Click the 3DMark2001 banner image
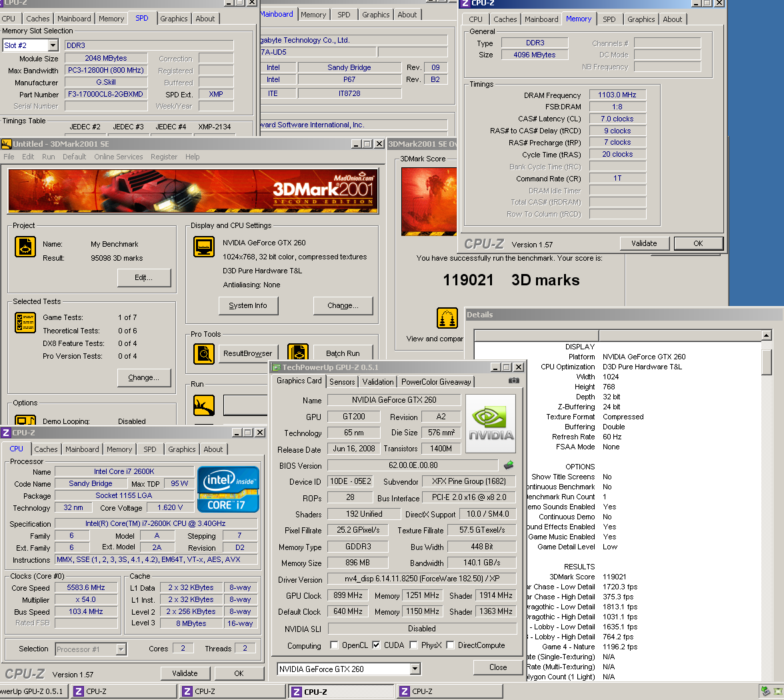 (193, 191)
